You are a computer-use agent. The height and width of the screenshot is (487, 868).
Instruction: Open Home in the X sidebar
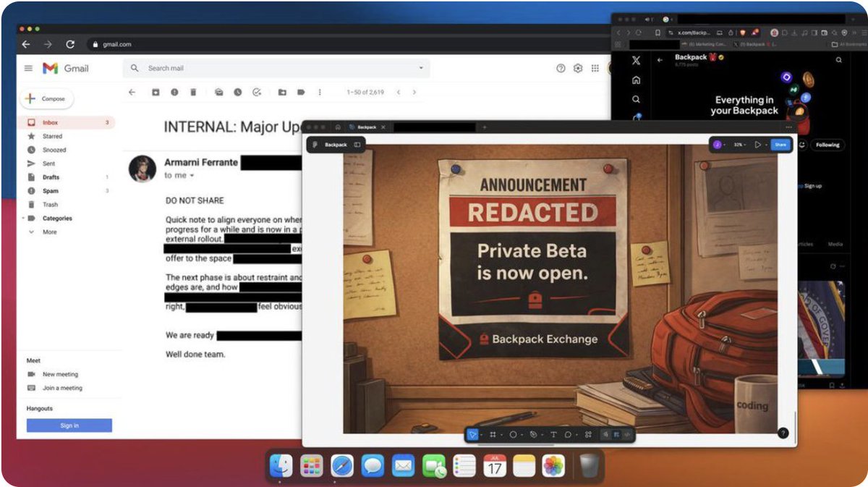pos(636,80)
